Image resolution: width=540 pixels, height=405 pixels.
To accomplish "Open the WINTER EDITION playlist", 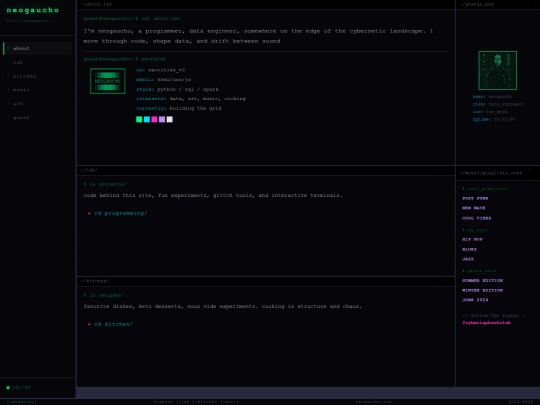I will point(482,290).
